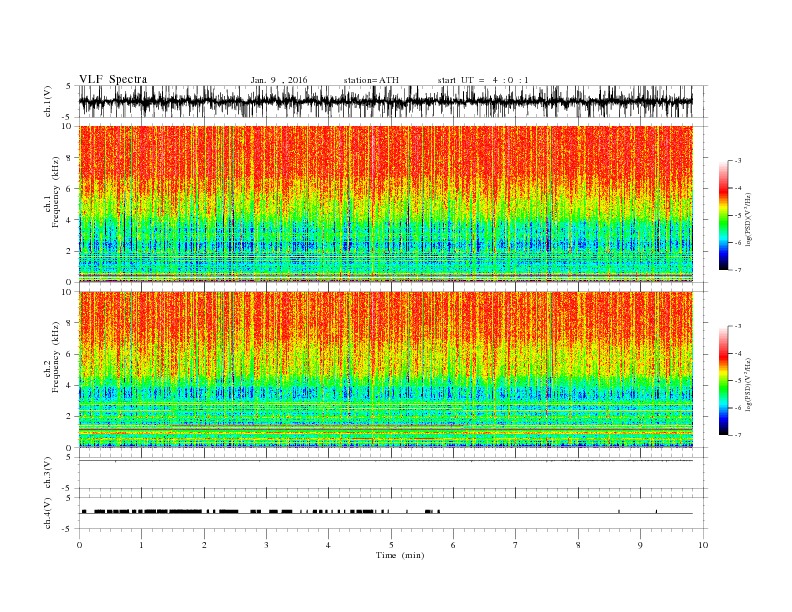Image resolution: width=792 pixels, height=612 pixels.
Task: Click the '-7' value on the ch.2 colorbar
Action: click(737, 435)
